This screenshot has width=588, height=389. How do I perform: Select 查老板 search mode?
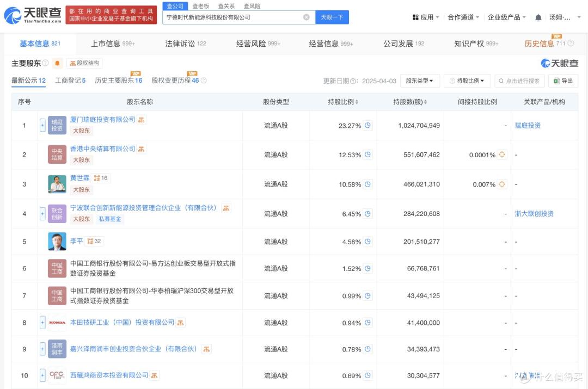(x=200, y=6)
